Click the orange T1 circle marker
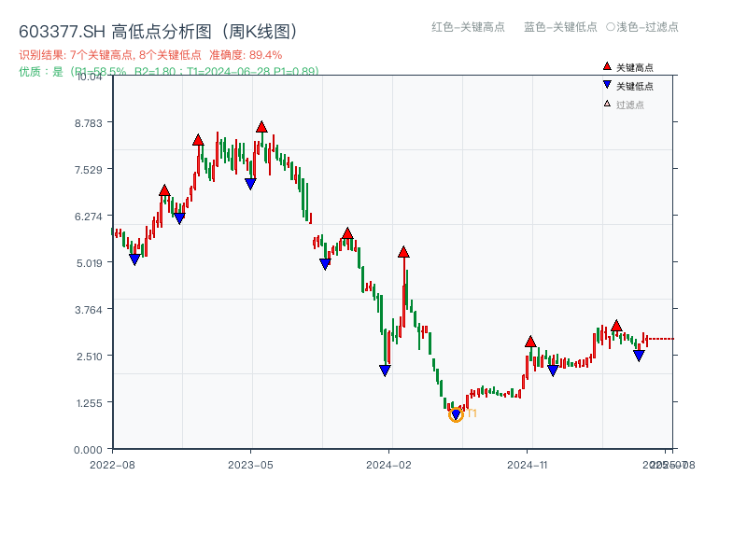The width and height of the screenshot is (747, 560). pos(456,414)
